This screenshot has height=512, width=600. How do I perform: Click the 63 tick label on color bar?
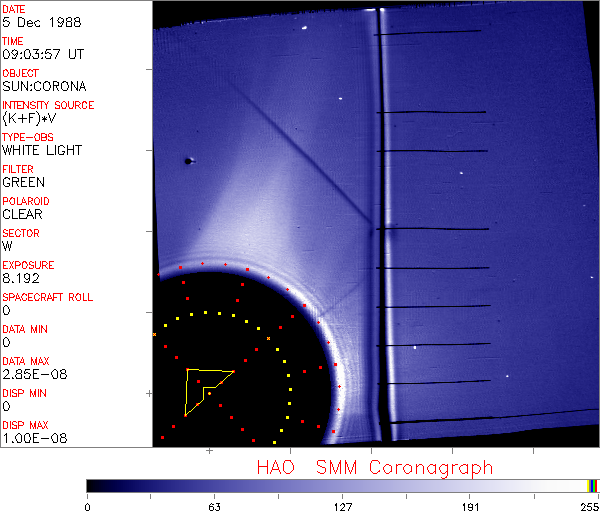click(x=215, y=507)
